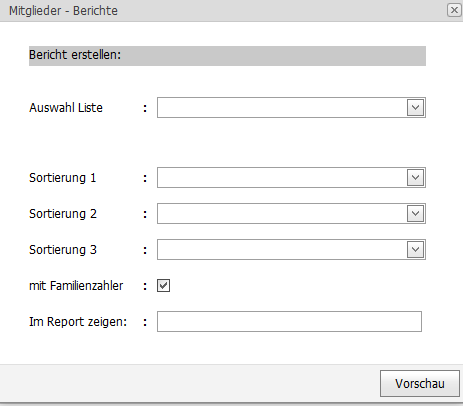Uncheck the mit Familienzahler checkbox

coord(163,286)
